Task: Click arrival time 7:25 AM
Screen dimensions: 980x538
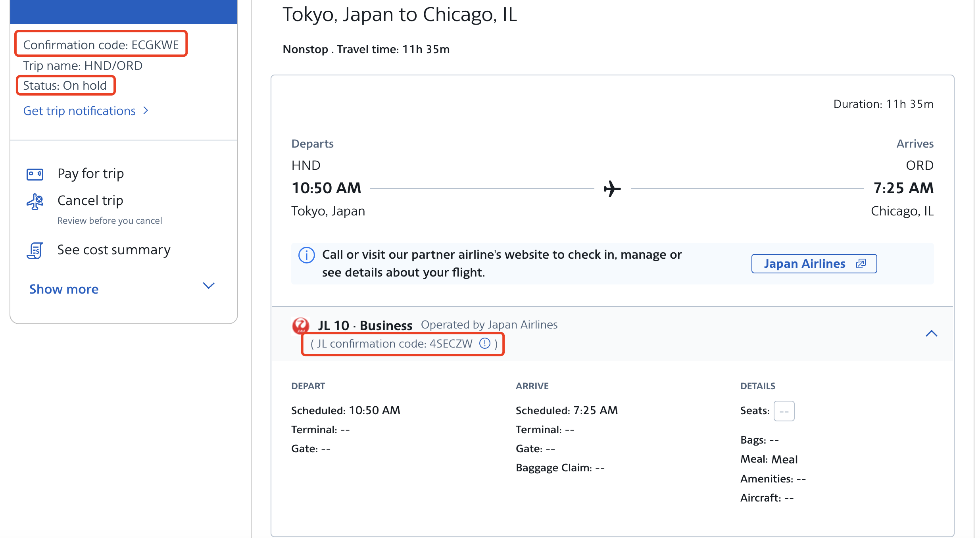Action: [903, 188]
